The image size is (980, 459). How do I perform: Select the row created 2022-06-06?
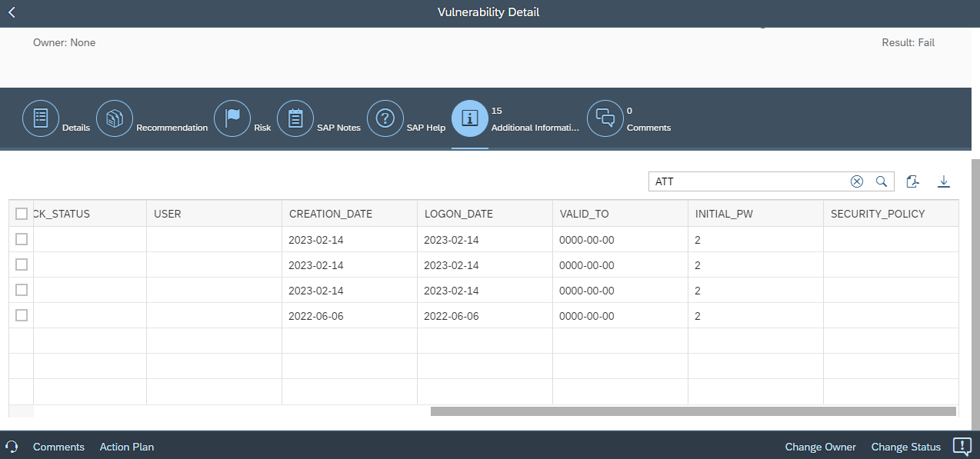(22, 315)
